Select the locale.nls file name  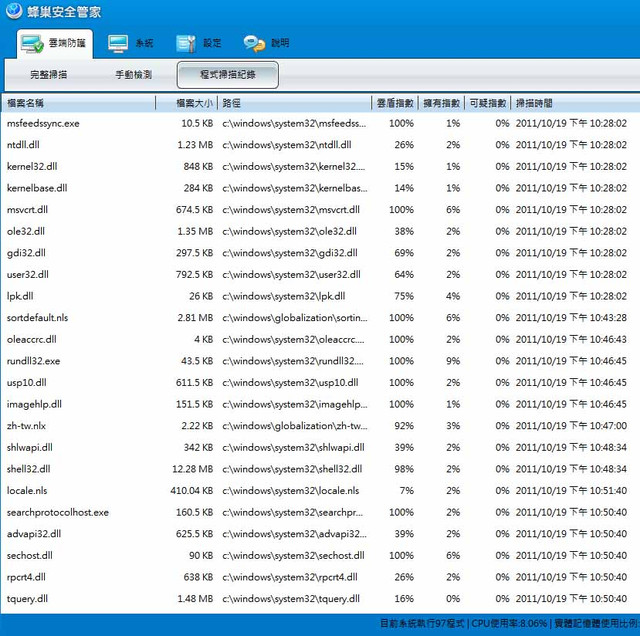click(27, 491)
